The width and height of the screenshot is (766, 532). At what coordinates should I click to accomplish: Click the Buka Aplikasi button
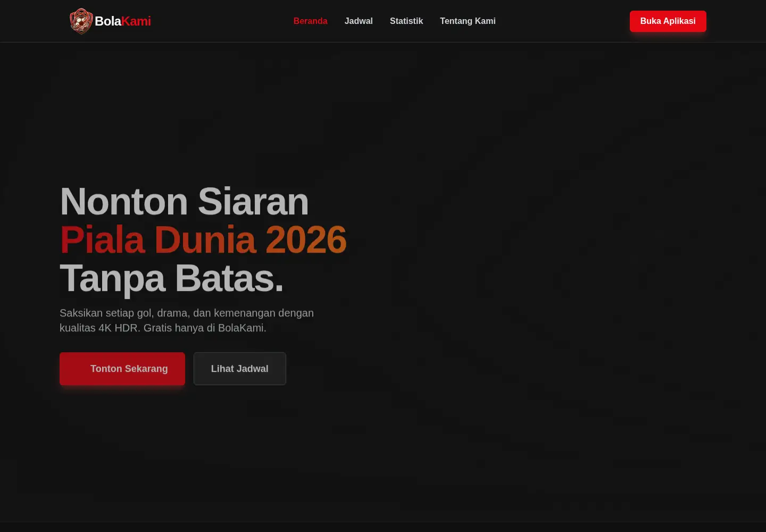668,21
